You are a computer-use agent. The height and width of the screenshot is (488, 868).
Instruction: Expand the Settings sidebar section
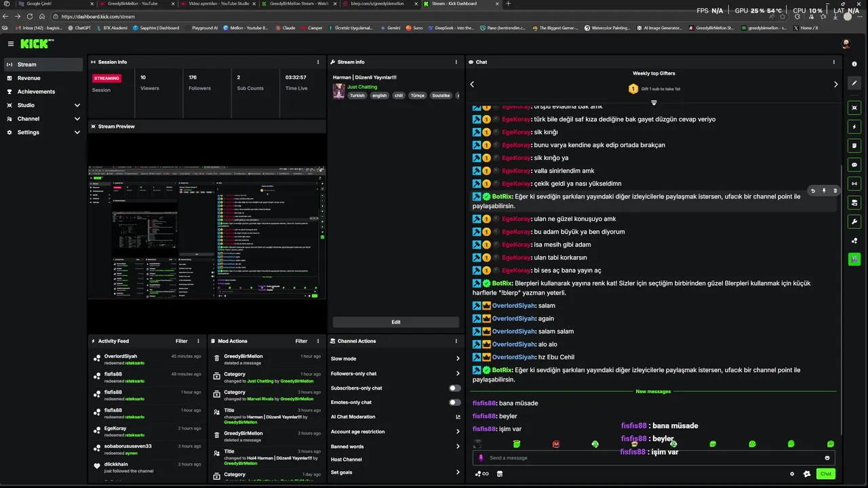43,132
